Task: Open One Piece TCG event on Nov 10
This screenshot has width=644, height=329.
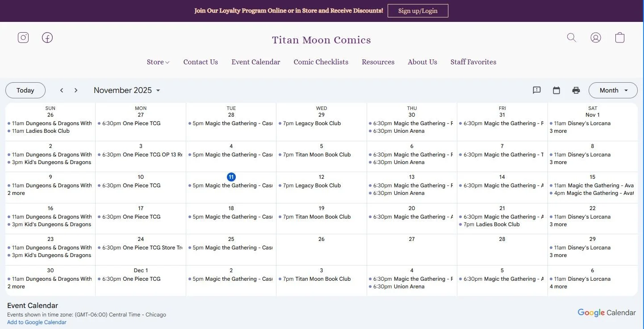Action: tap(141, 186)
